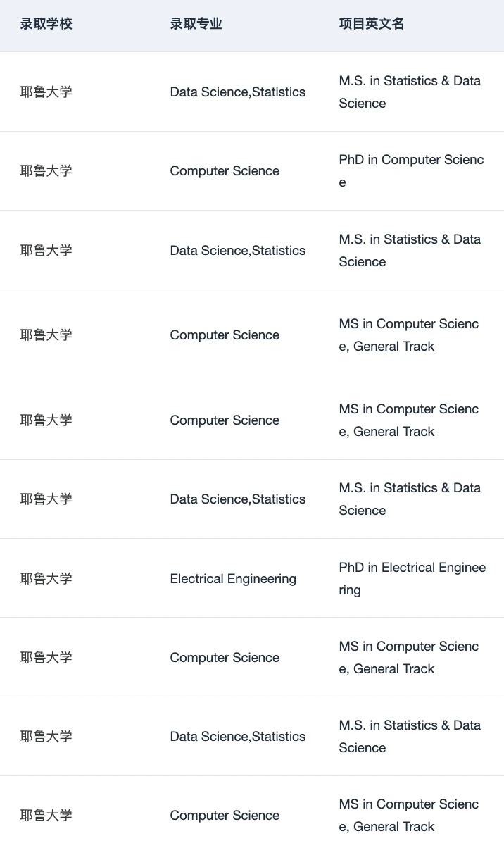Click 耶鲁大学 in the last table row
The width and height of the screenshot is (504, 848).
(46, 816)
